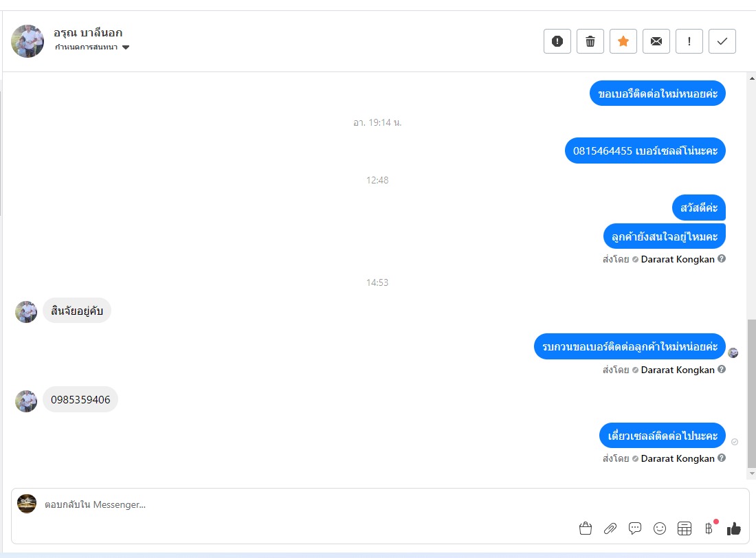Open saved replies speech bubble icon
Viewport: 756px width, 558px height.
(635, 528)
